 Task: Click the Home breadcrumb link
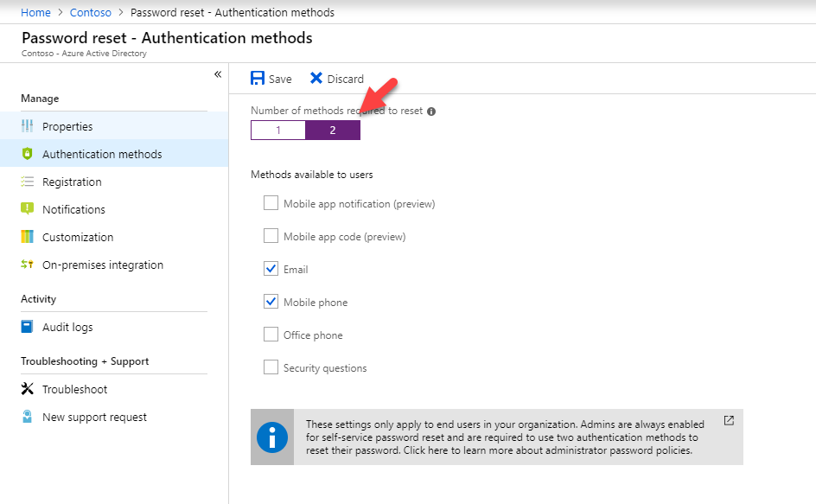click(x=36, y=12)
